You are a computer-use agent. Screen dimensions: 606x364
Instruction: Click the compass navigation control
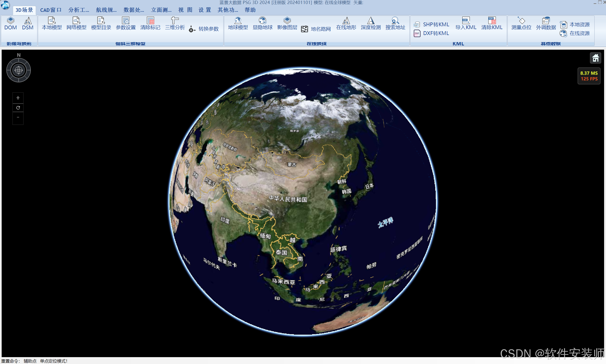point(18,70)
